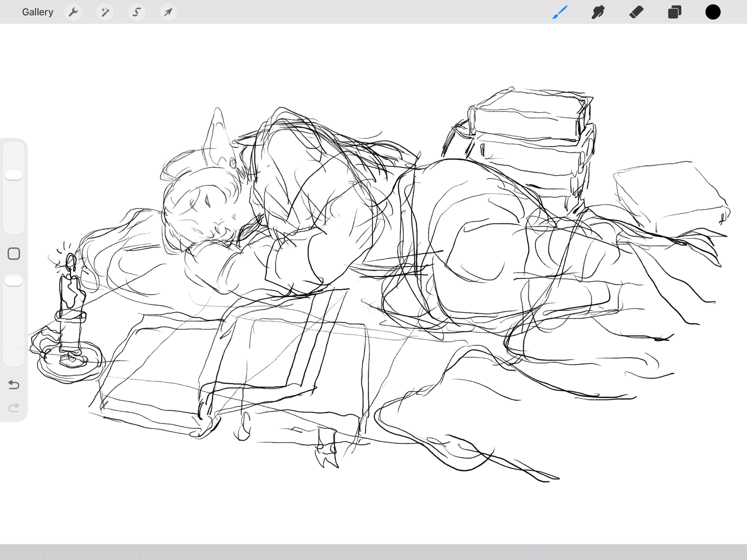Redo using the greyed-out arrow
The width and height of the screenshot is (747, 560).
14,408
